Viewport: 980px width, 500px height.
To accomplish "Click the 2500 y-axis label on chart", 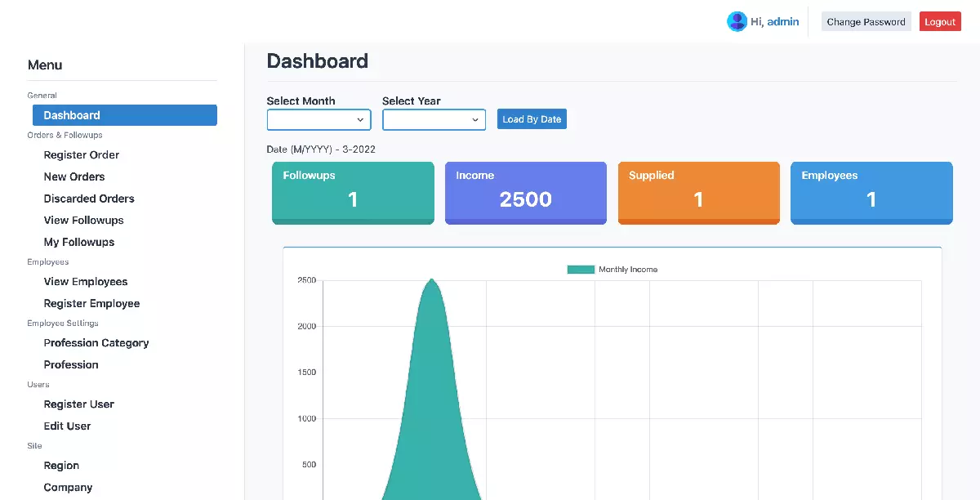I will tap(307, 280).
